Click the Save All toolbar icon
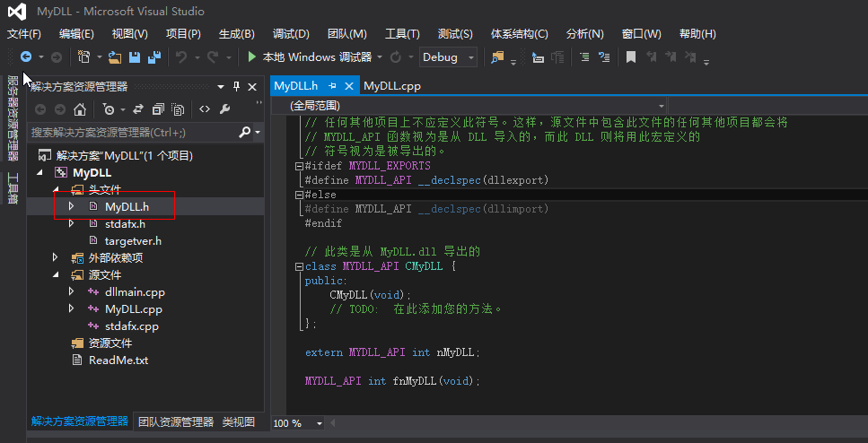 153,57
